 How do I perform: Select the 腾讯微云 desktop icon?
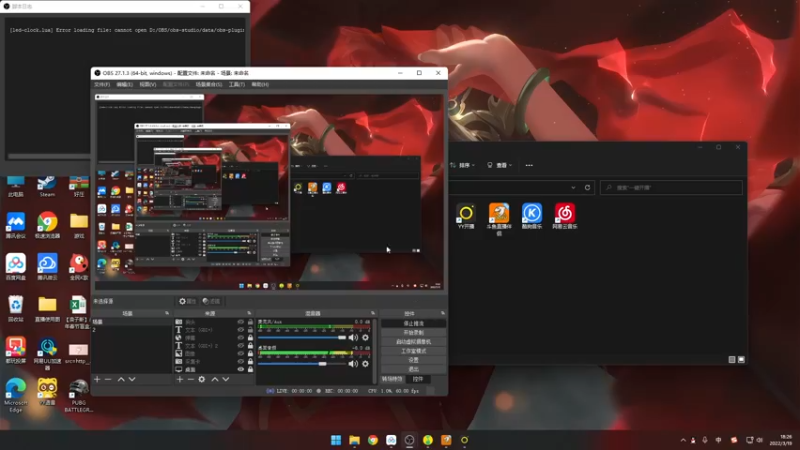[x=47, y=267]
